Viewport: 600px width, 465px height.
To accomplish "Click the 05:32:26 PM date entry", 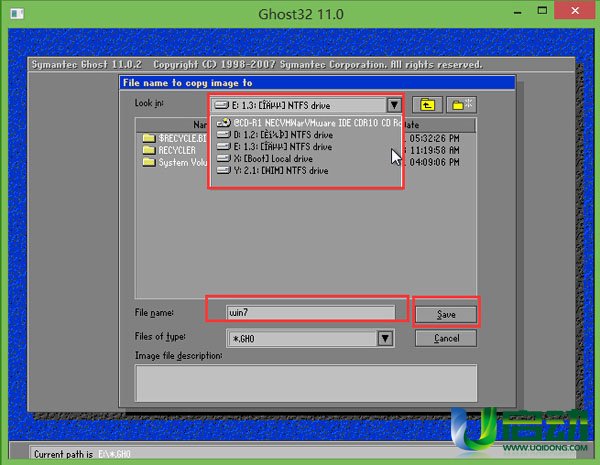I will coord(434,138).
